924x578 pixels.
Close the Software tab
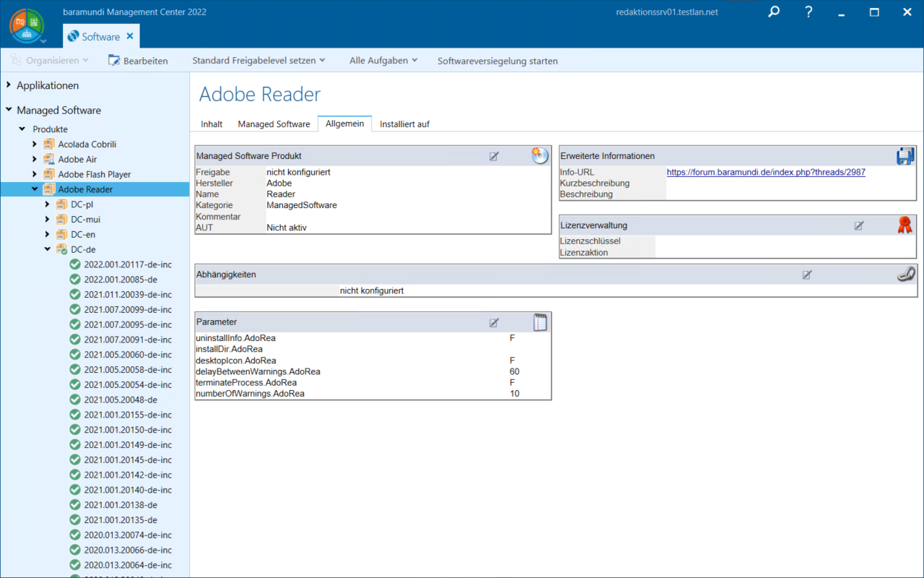click(x=130, y=36)
